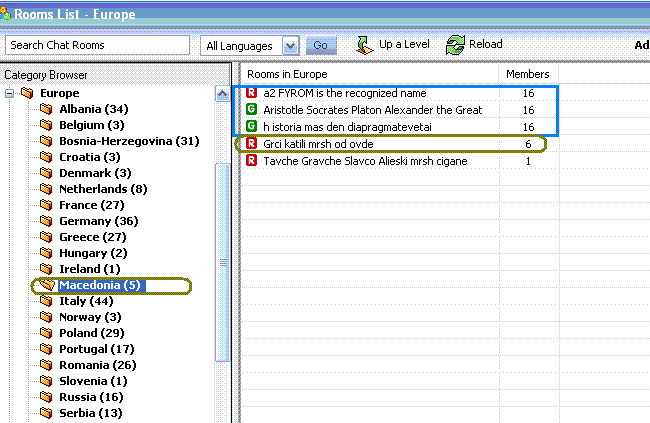Click the Go button
The height and width of the screenshot is (423, 650).
tap(321, 45)
